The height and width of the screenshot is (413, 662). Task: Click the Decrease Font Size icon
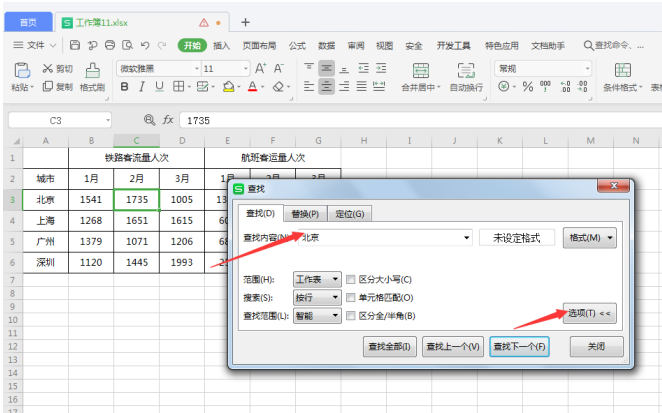(x=278, y=68)
